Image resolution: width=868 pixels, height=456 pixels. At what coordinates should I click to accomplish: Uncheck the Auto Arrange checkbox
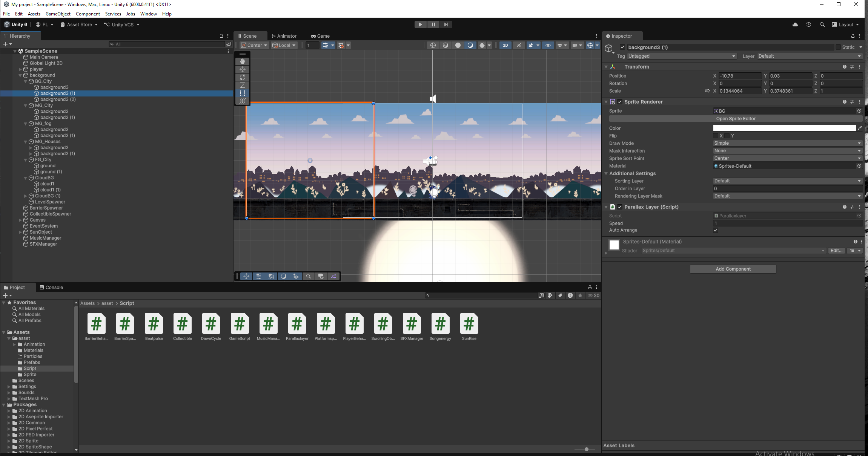click(716, 230)
